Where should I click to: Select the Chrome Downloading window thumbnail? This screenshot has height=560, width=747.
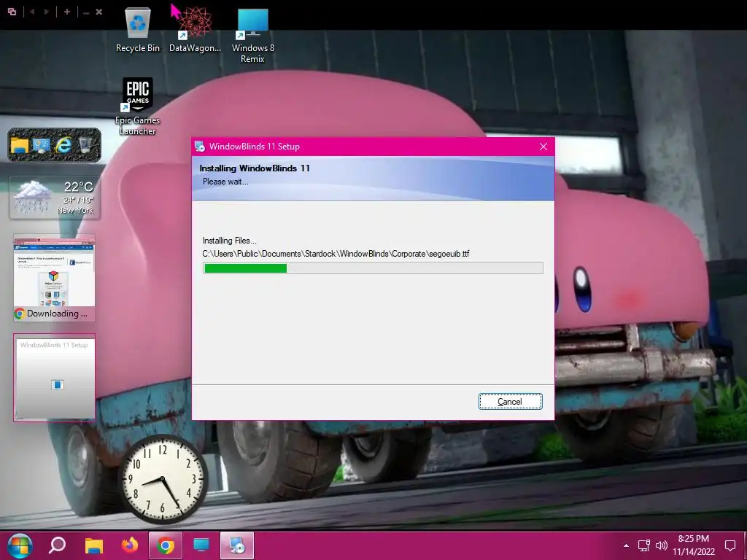[x=54, y=277]
